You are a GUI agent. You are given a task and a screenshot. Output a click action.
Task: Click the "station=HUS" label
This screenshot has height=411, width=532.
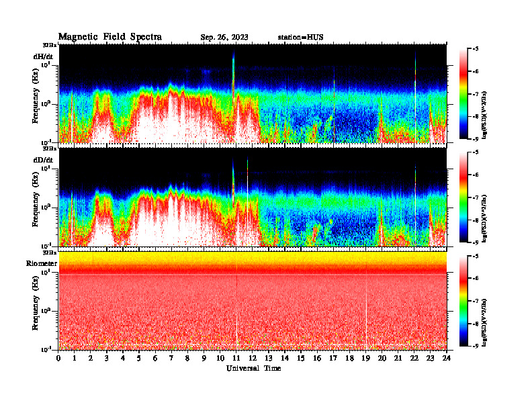coord(300,38)
